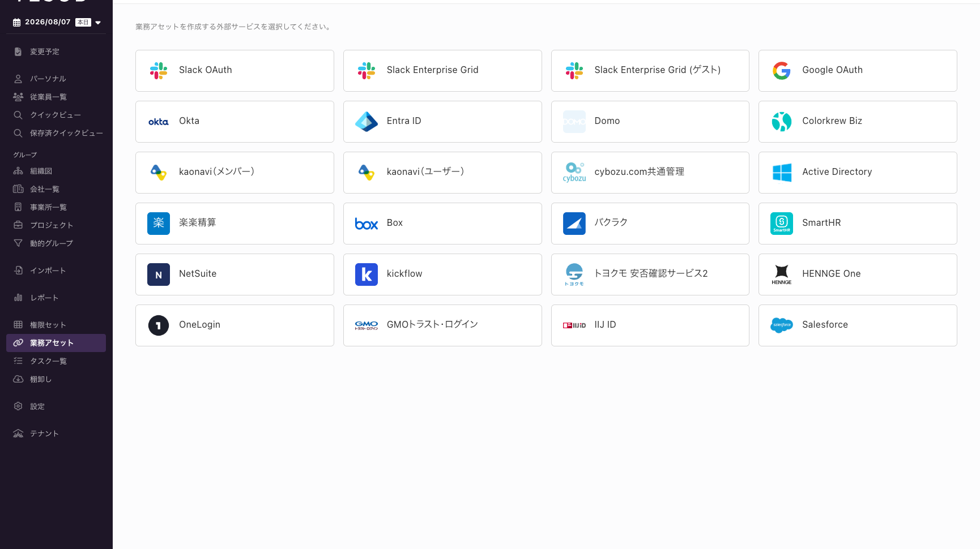This screenshot has width=980, height=549.
Task: Click the GMO Trust Login logo icon
Action: 367,325
